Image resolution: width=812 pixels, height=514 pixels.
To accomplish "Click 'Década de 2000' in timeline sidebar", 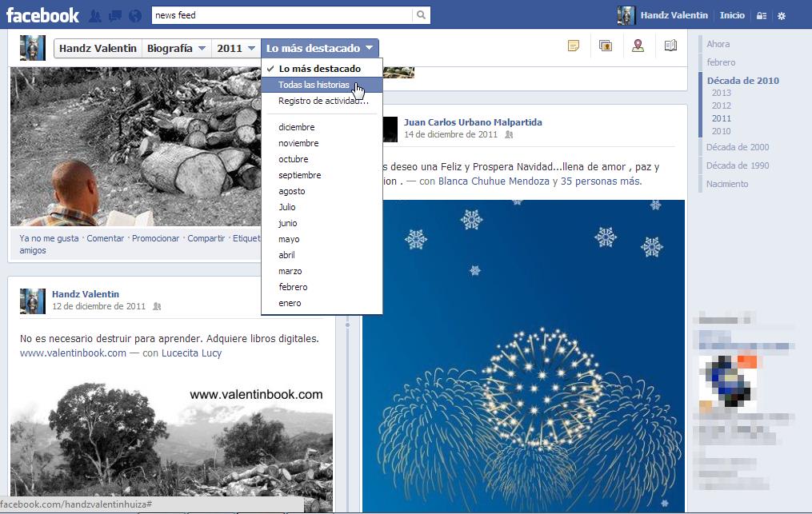I will (738, 147).
